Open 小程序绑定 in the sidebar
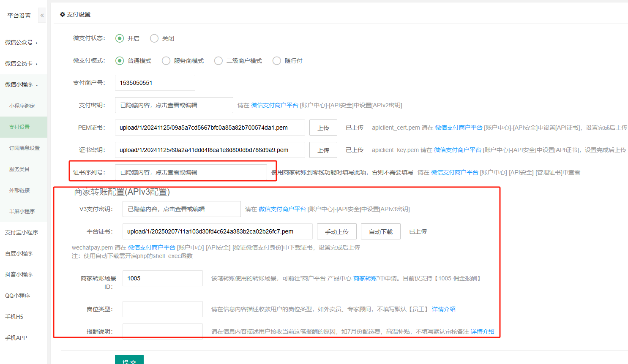 tap(22, 106)
